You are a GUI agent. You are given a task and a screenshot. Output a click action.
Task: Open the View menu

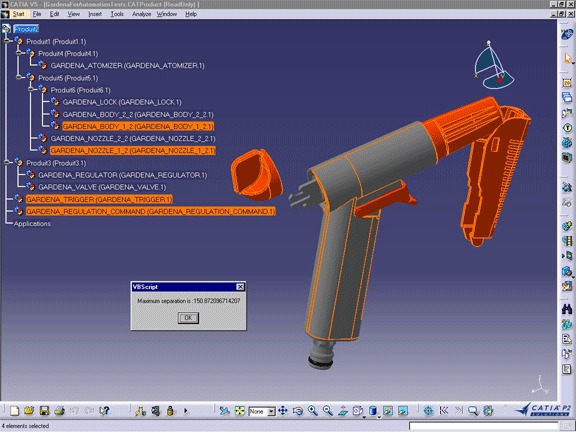pyautogui.click(x=73, y=14)
